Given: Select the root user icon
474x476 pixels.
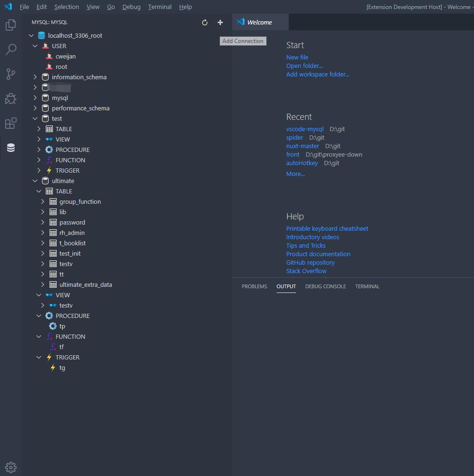Looking at the screenshot, I should click(x=49, y=67).
